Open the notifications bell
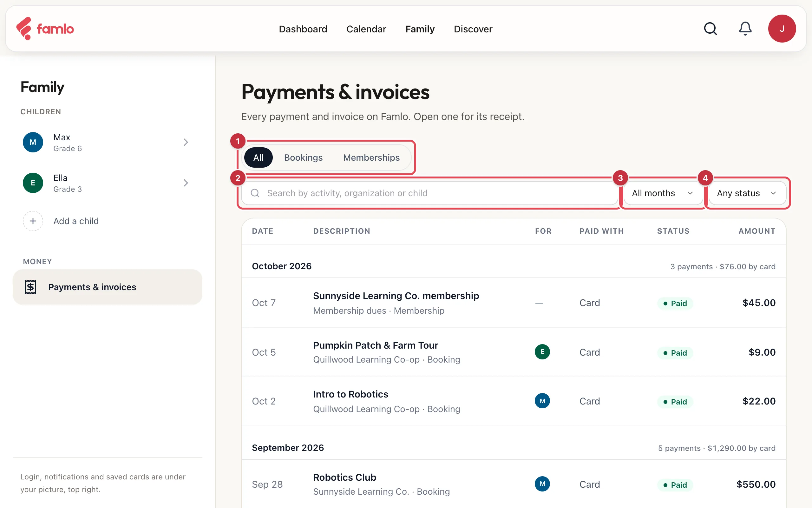 (x=745, y=29)
